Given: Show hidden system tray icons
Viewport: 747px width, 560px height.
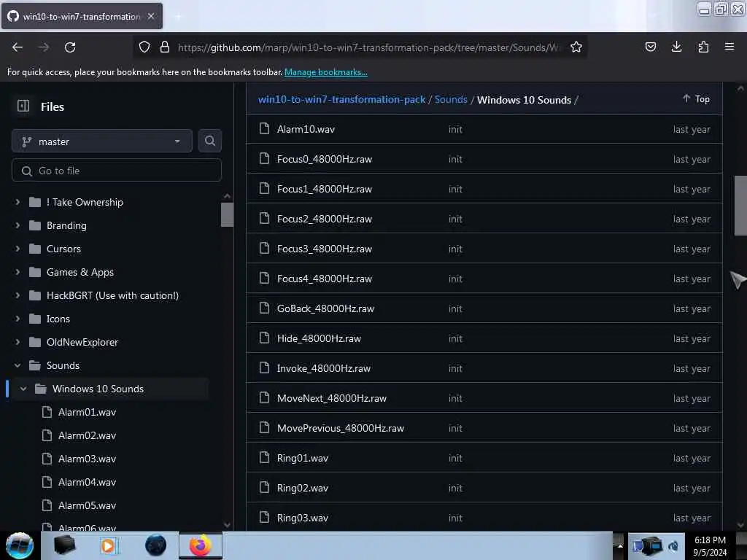Looking at the screenshot, I should 620,545.
